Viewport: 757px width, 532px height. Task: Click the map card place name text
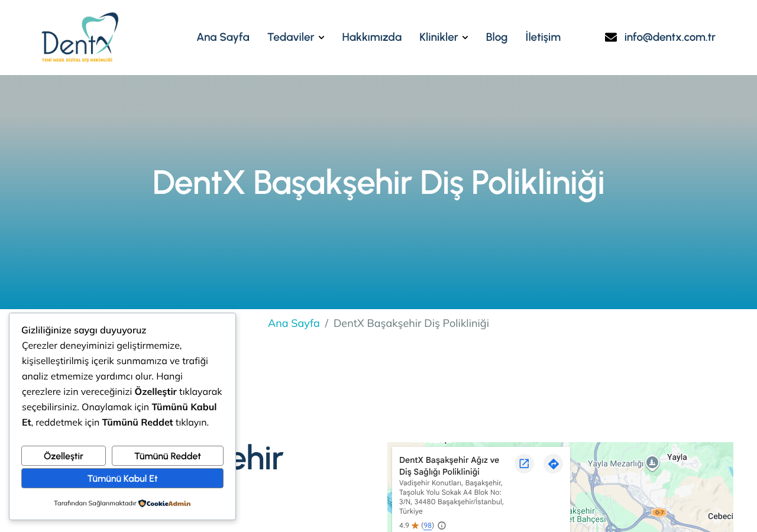(449, 466)
